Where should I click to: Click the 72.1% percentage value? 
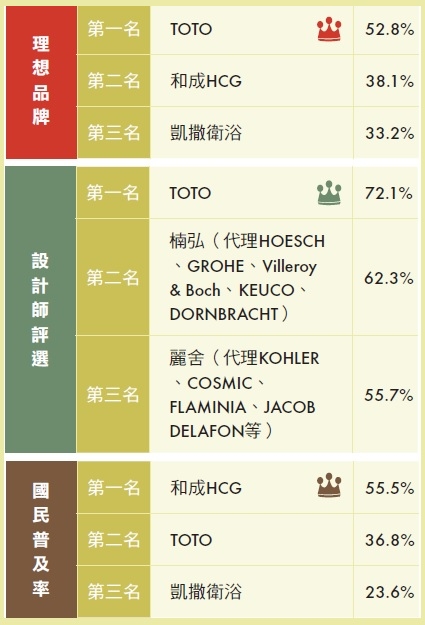(389, 193)
